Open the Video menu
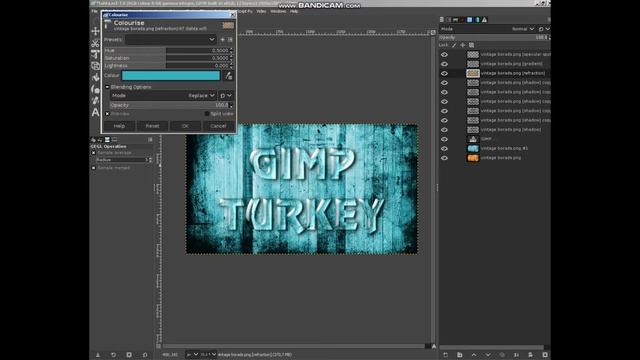Viewport: 640px width, 360px height. [x=261, y=11]
